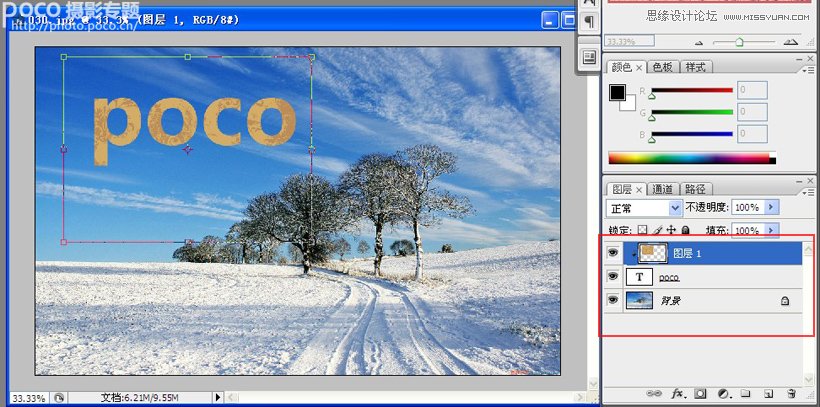Click the Navigator zoom slider handle
This screenshot has height=407, width=820.
coord(739,42)
